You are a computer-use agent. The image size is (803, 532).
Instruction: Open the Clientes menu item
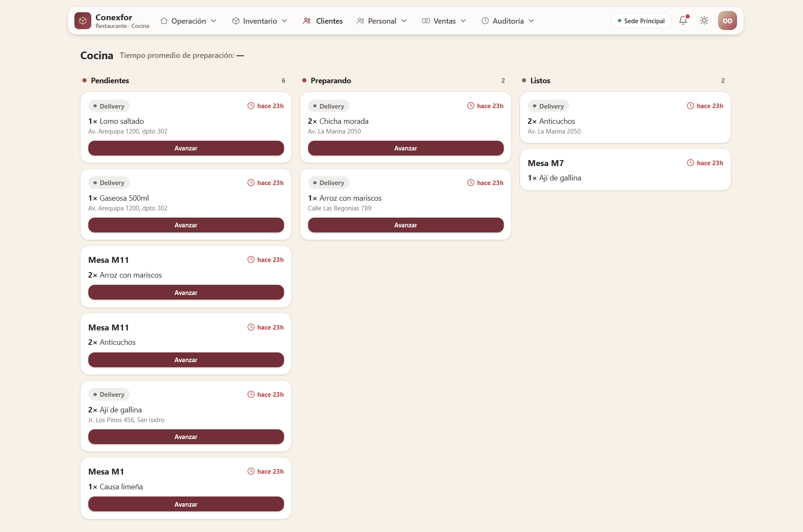323,21
